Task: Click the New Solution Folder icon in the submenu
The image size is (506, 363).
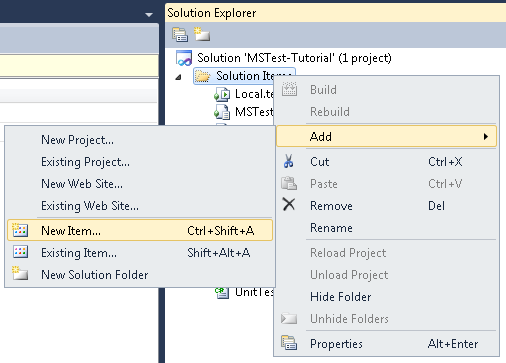Action: 20,273
